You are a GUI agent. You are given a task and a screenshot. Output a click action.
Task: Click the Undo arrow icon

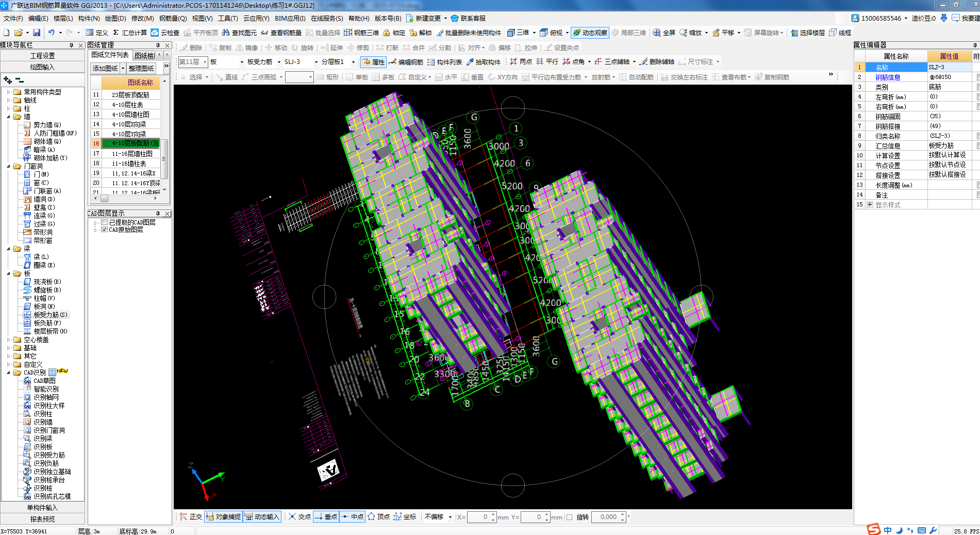(x=52, y=33)
